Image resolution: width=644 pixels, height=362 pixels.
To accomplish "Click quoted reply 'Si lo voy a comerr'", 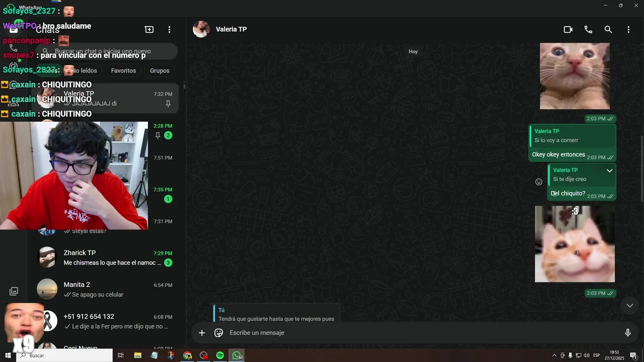I will 573,136.
